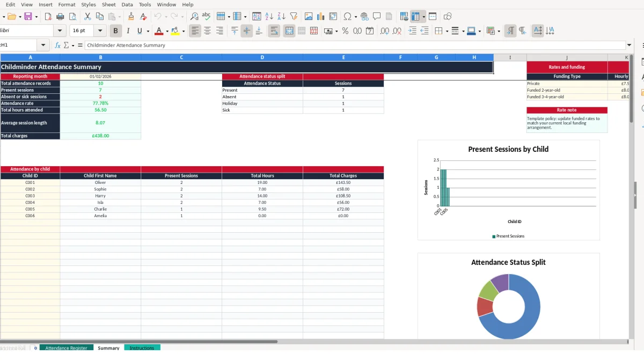
Task: Open Borders dropdown arrow
Action: (447, 31)
